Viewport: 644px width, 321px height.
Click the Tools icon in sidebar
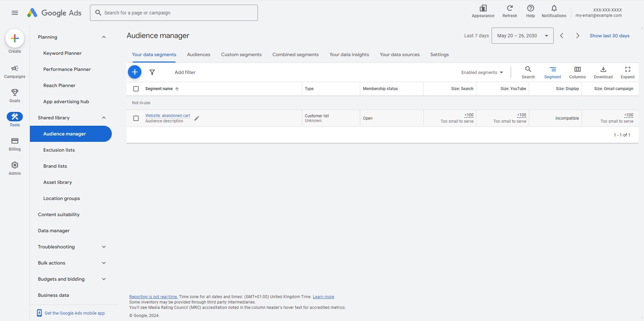point(14,117)
